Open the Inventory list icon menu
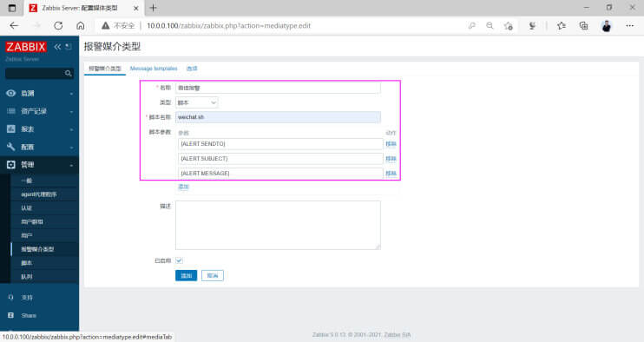 pos(11,111)
